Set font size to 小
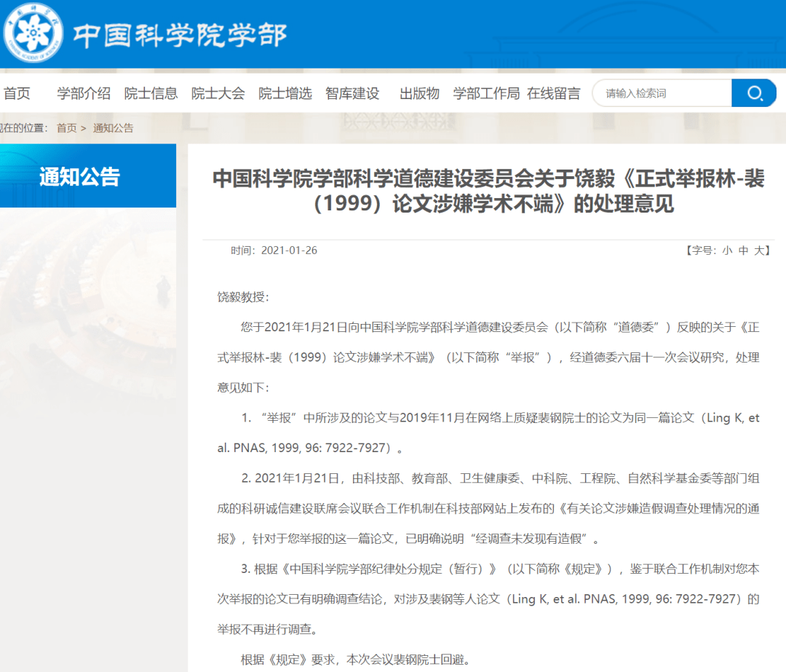 click(727, 250)
